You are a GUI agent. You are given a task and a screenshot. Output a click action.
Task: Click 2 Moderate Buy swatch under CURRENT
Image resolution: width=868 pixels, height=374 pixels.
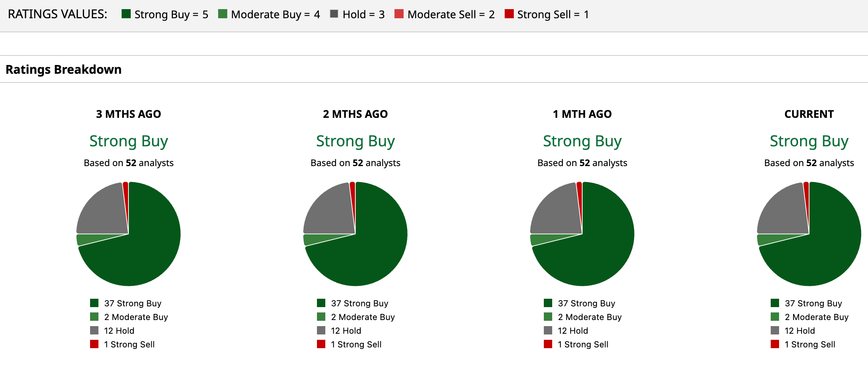coord(775,317)
